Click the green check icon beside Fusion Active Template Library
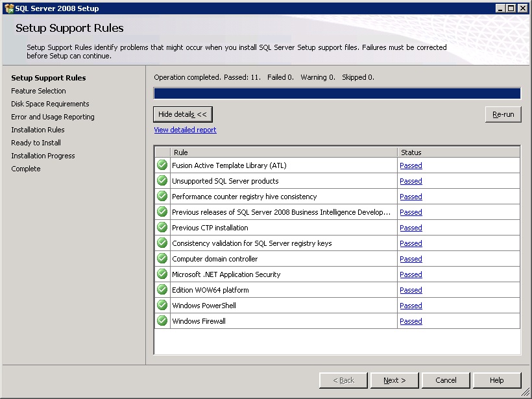The width and height of the screenshot is (532, 399). [x=162, y=165]
